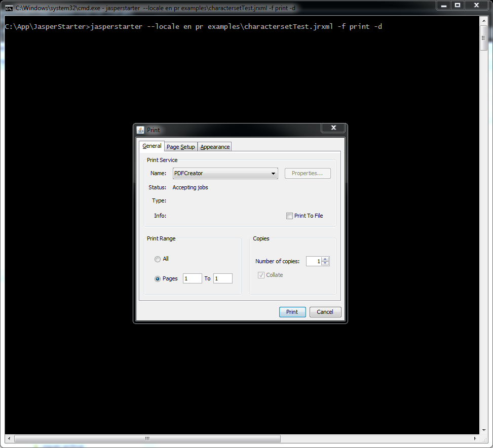Image resolution: width=493 pixels, height=448 pixels.
Task: Close the Print dialog
Action: [x=333, y=128]
